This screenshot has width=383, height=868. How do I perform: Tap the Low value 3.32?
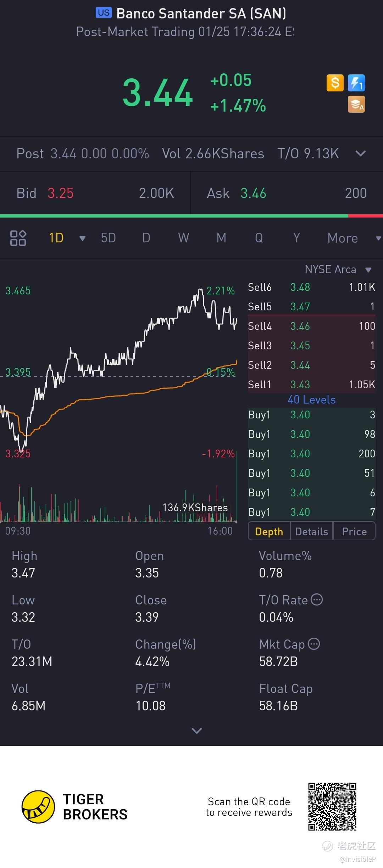23,617
